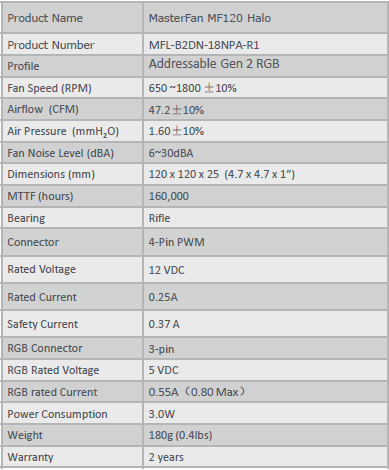The image size is (389, 470).
Task: Click the 650~1800 ±10% speed value
Action: [x=193, y=88]
